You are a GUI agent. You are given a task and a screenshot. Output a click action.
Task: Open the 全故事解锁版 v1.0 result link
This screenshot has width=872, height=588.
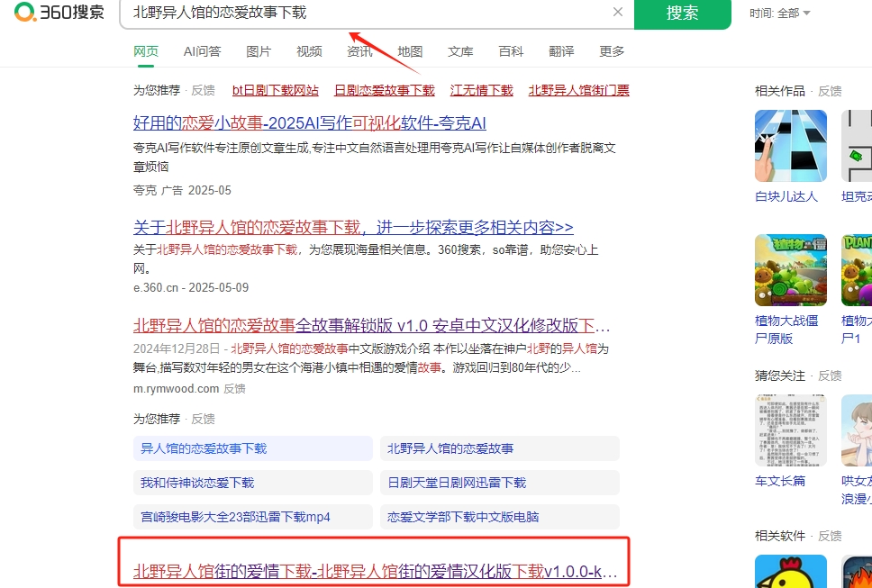(x=371, y=325)
